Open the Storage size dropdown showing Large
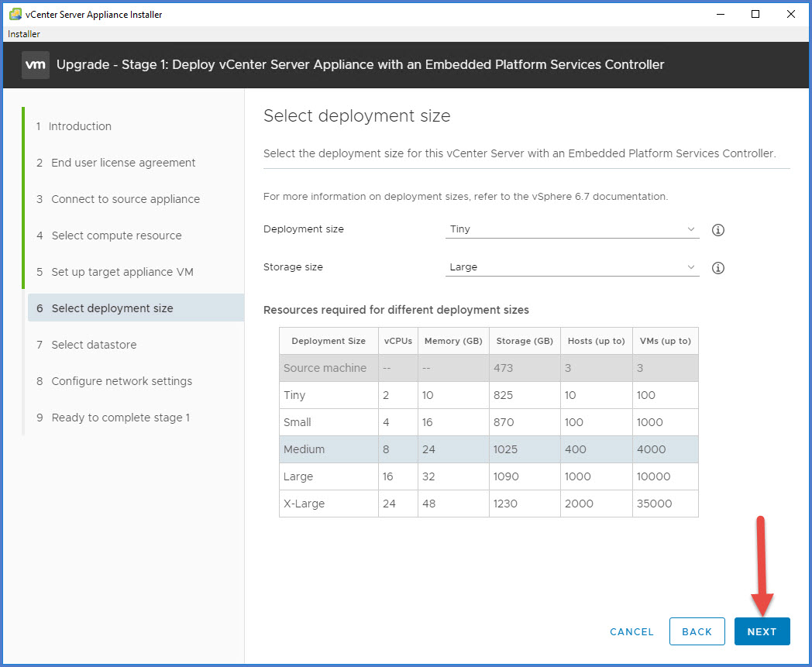 click(573, 267)
